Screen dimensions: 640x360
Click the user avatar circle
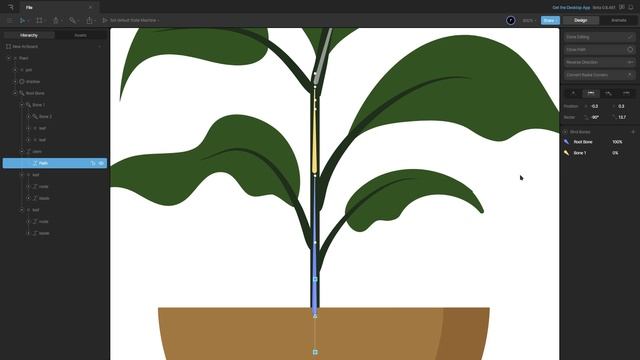coord(510,20)
